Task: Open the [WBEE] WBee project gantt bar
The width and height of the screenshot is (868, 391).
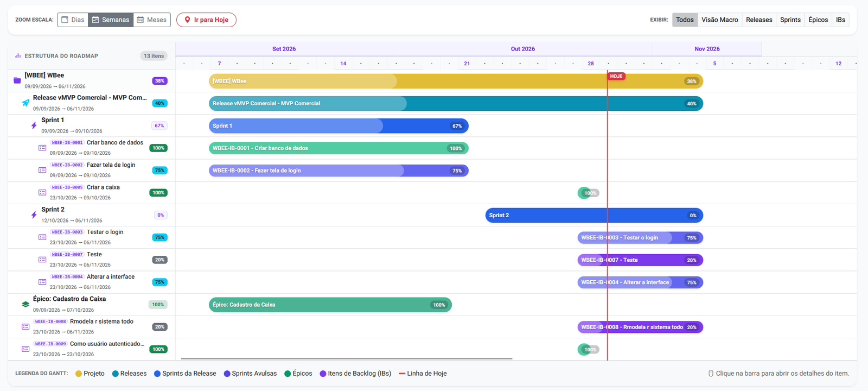Action: point(456,81)
